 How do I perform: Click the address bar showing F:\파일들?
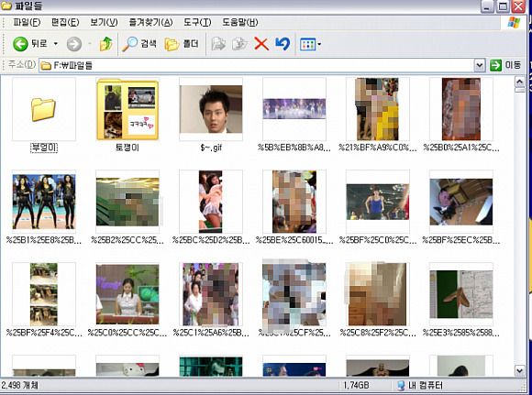click(x=257, y=65)
